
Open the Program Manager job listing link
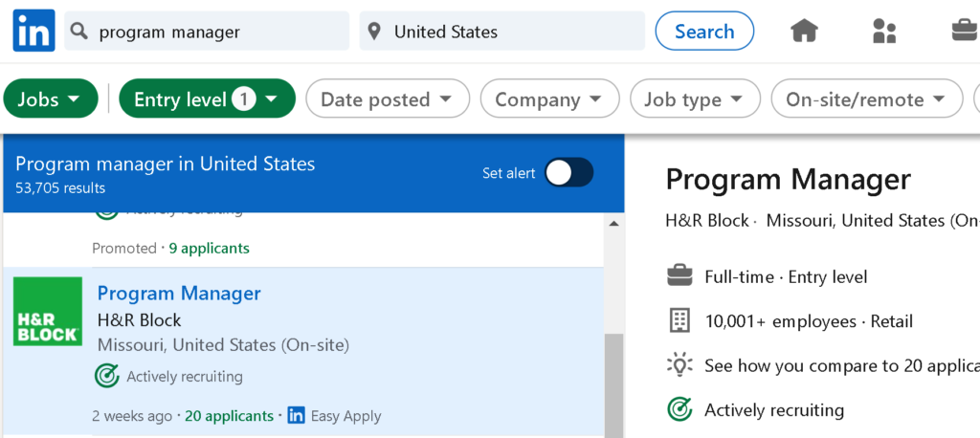pos(179,293)
